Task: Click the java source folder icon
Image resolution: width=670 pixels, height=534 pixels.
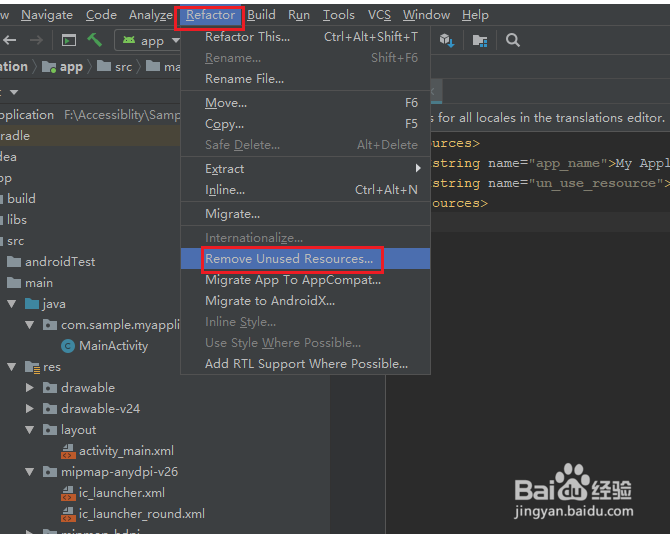Action: point(32,304)
